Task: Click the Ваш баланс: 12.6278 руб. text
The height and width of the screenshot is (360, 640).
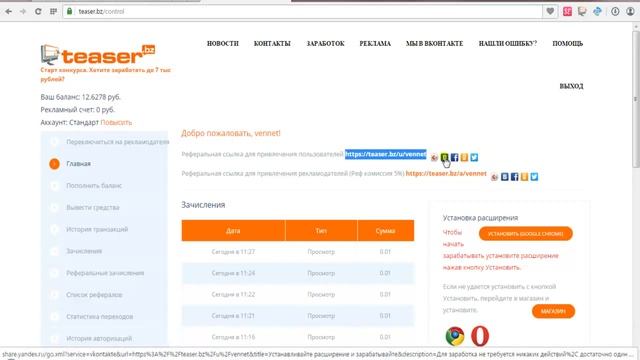Action: [x=80, y=97]
